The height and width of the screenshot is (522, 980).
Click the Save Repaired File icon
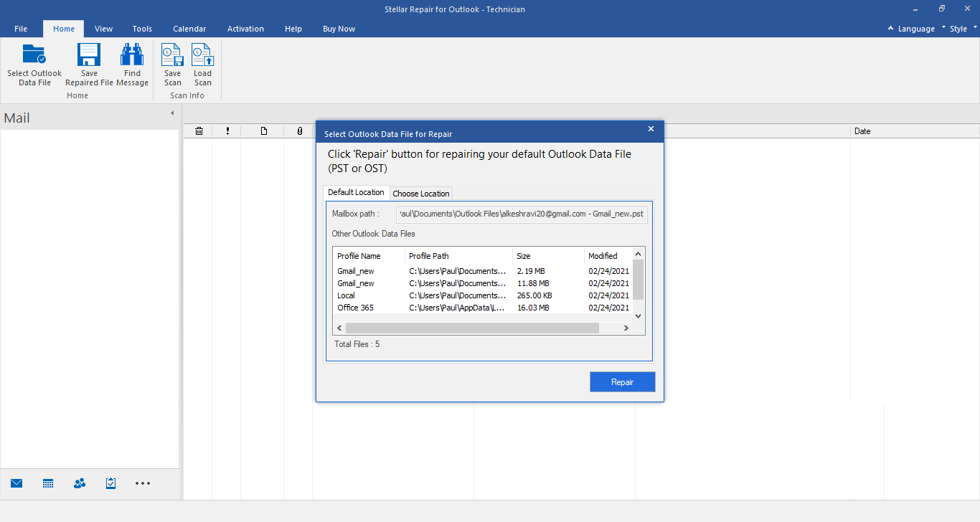coord(88,63)
